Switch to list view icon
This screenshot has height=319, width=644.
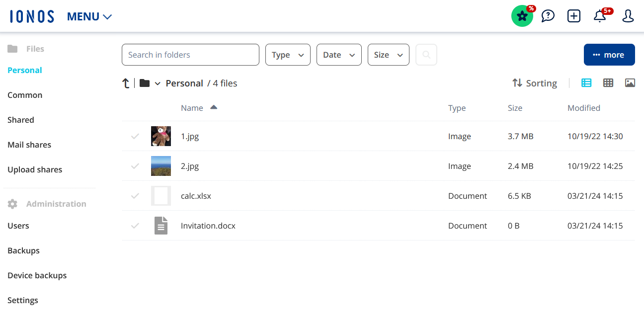586,83
